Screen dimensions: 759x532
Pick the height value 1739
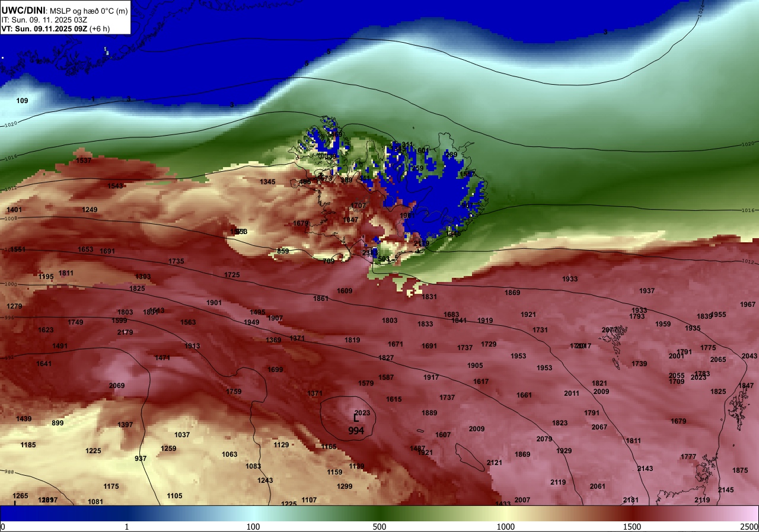click(x=639, y=364)
